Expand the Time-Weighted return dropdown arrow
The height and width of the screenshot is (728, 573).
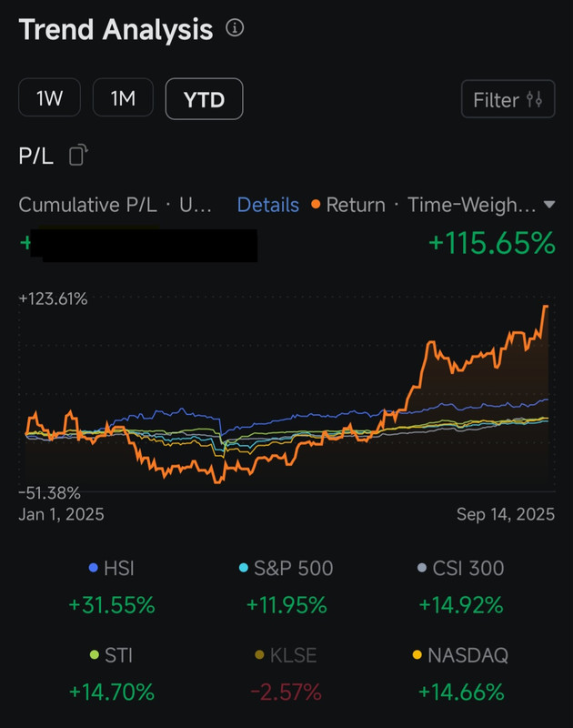(x=548, y=205)
